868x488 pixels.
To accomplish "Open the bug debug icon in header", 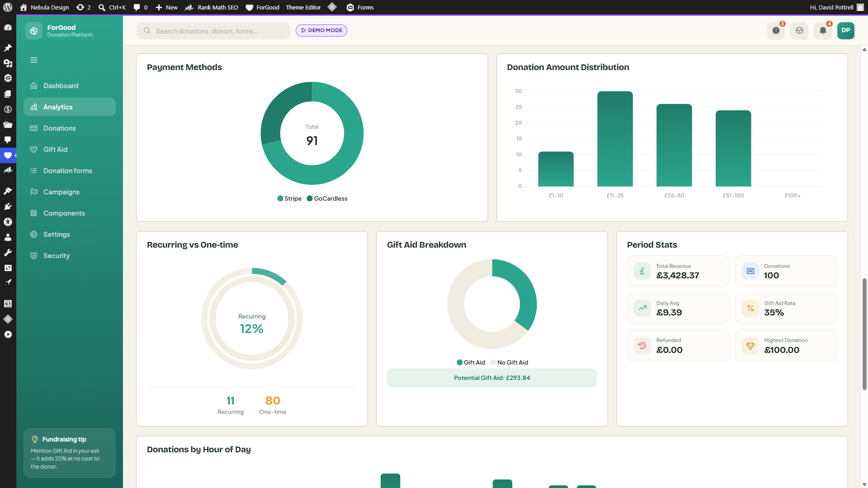I will [799, 31].
